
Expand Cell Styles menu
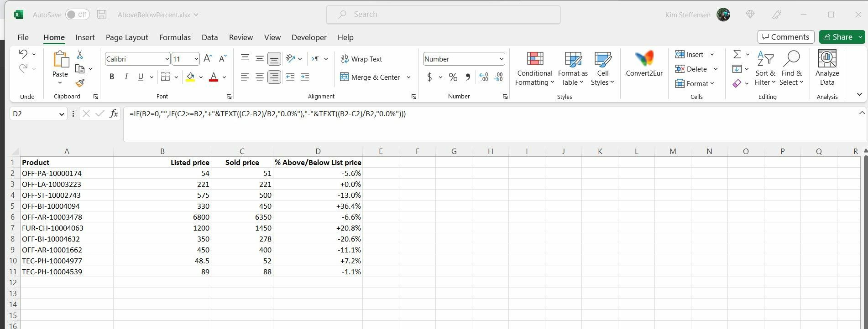click(x=602, y=68)
